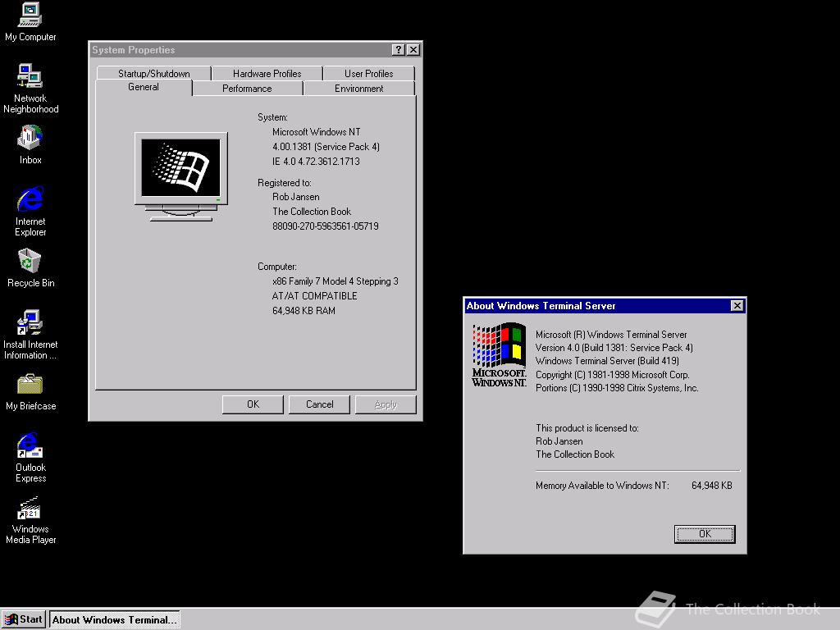
Task: Select Install Internet Information shortcut
Action: 30,335
